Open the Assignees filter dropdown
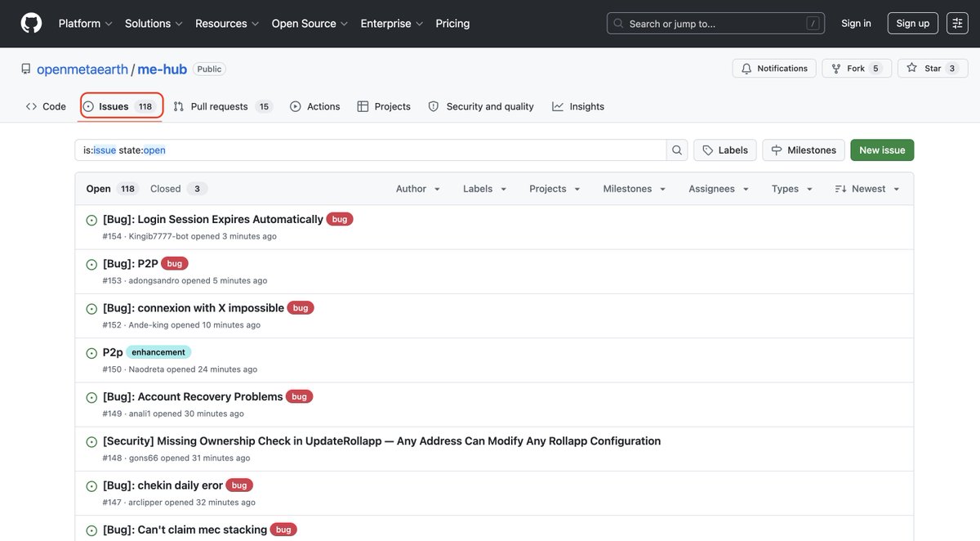 point(719,189)
